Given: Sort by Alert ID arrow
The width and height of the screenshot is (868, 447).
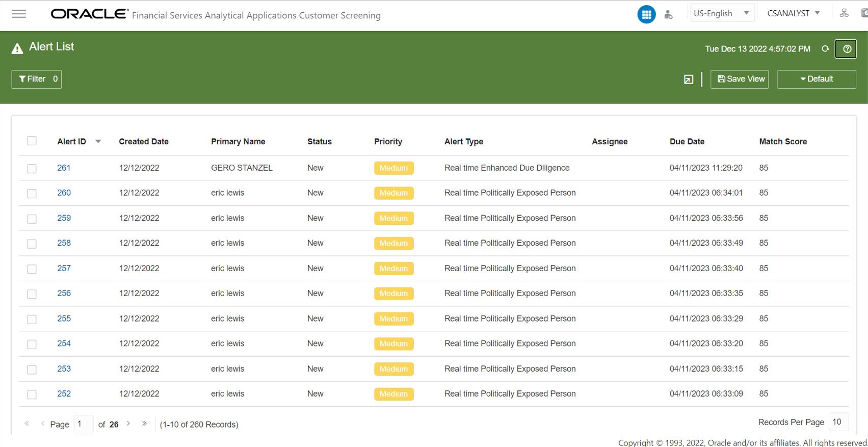Looking at the screenshot, I should point(98,142).
